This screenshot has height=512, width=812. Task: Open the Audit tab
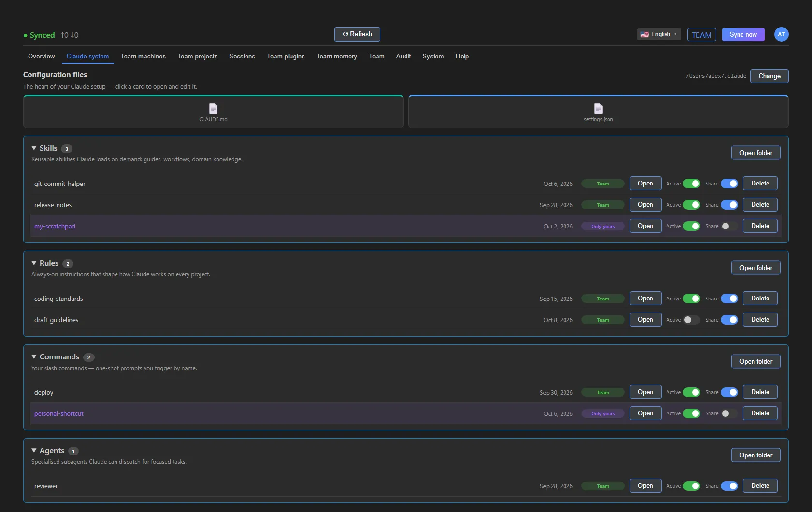tap(404, 56)
